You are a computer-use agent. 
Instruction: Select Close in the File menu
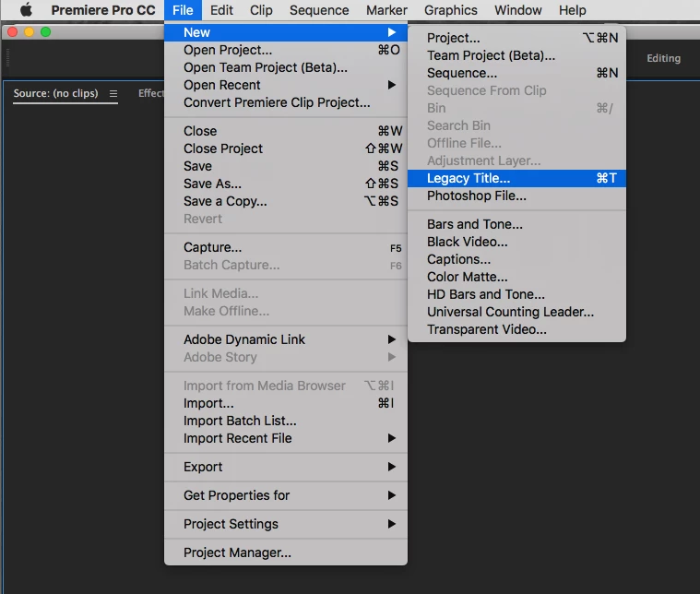coord(286,131)
